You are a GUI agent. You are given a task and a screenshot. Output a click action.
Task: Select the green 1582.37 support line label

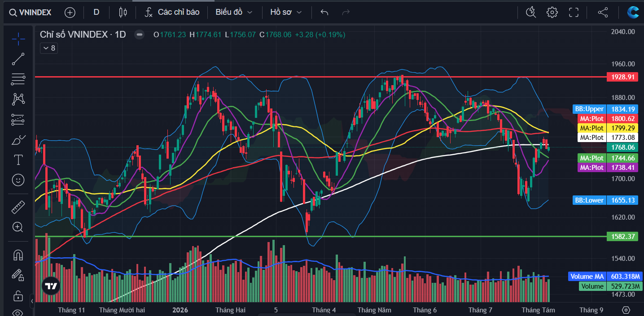pyautogui.click(x=622, y=236)
